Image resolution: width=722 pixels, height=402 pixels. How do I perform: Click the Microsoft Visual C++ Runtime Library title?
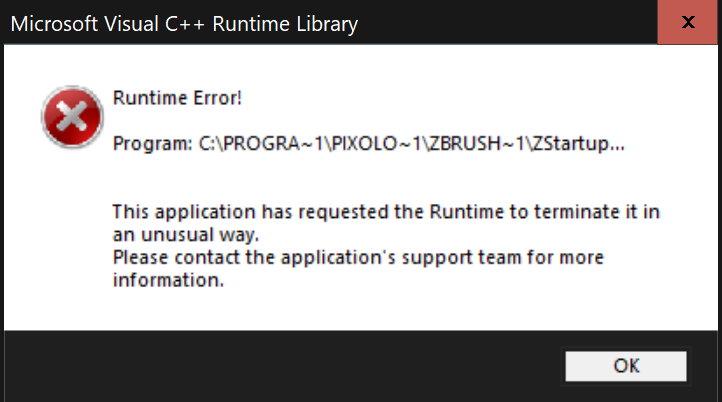pos(183,23)
